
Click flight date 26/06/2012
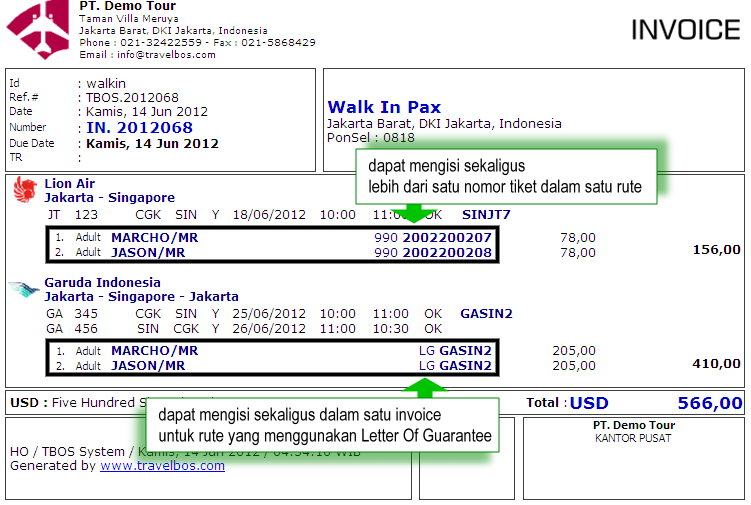269,329
